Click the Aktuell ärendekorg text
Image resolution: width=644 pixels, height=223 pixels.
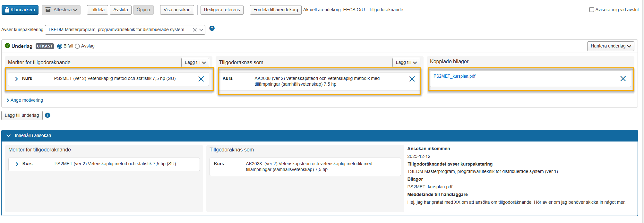(353, 10)
